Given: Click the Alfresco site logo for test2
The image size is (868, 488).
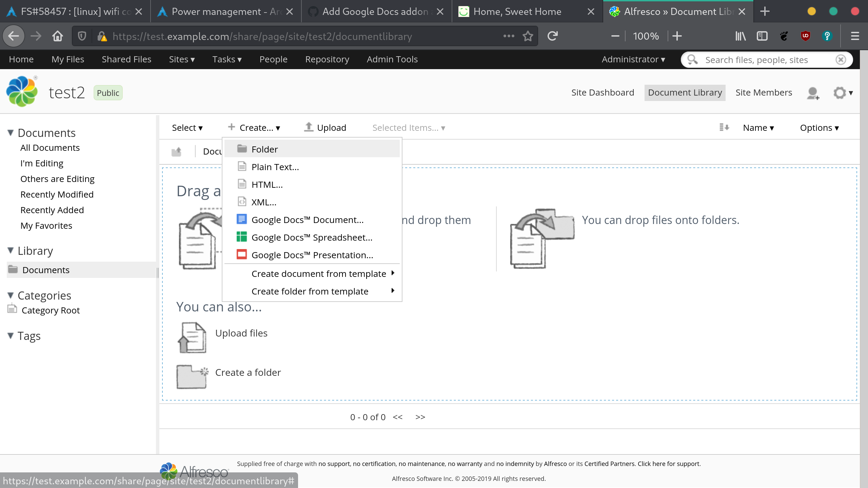Looking at the screenshot, I should (x=21, y=91).
